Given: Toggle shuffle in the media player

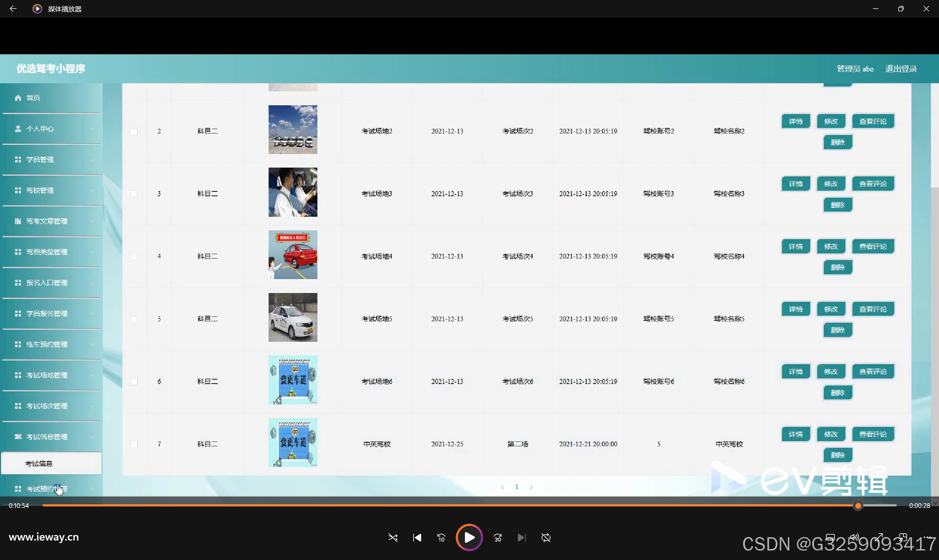Looking at the screenshot, I should click(x=393, y=537).
